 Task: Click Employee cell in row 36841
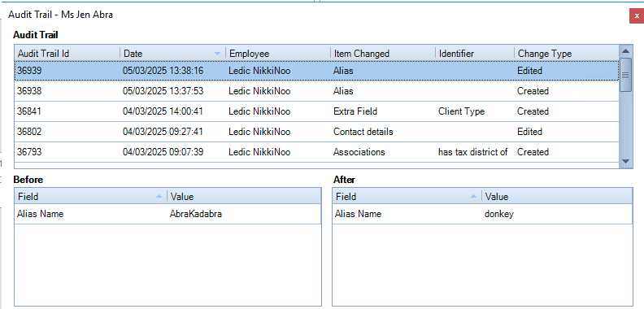[x=259, y=111]
